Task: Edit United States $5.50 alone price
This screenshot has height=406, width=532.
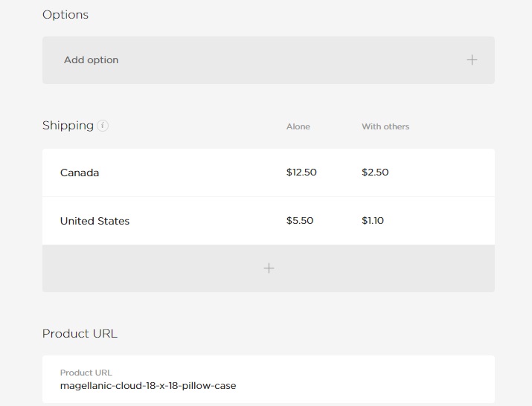Action: click(300, 220)
